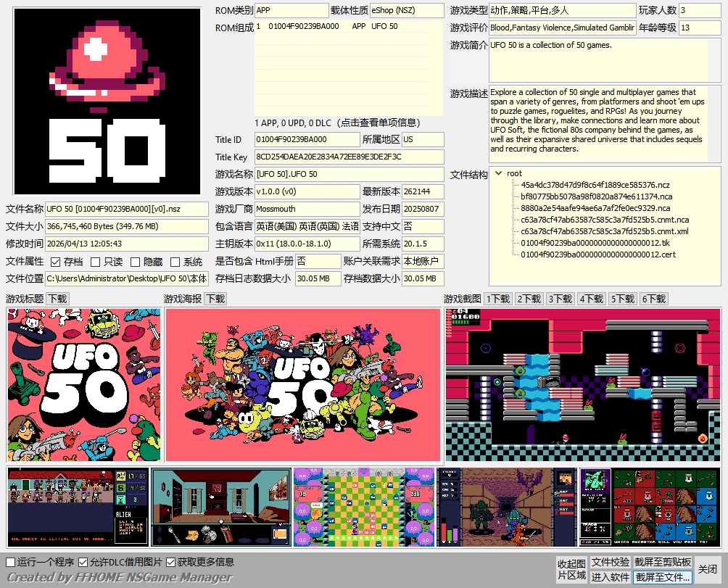
Task: Disable the 获取更多信息 checkbox
Action: coord(171,562)
